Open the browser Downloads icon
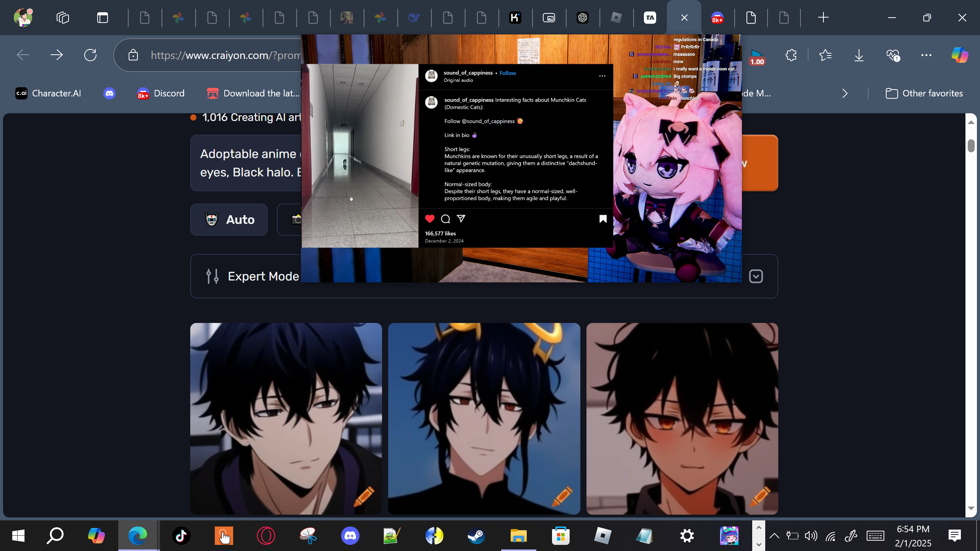 tap(859, 55)
